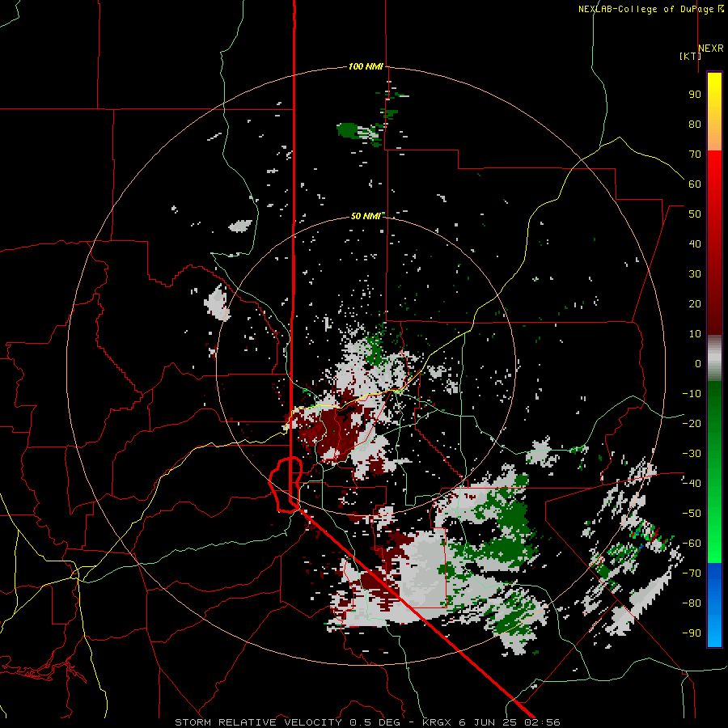Screen dimensions: 728x728
Task: Click the 50 value on the velocity scale
Action: (695, 214)
